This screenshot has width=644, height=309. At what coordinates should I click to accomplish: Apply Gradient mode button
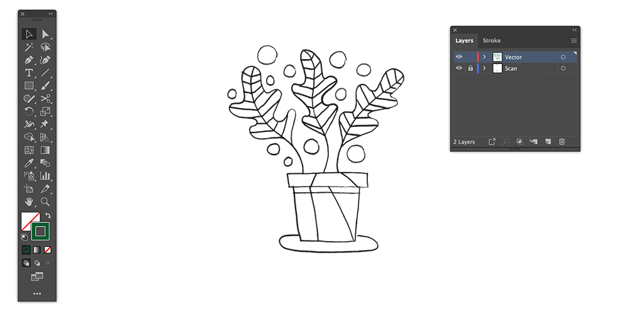click(37, 249)
